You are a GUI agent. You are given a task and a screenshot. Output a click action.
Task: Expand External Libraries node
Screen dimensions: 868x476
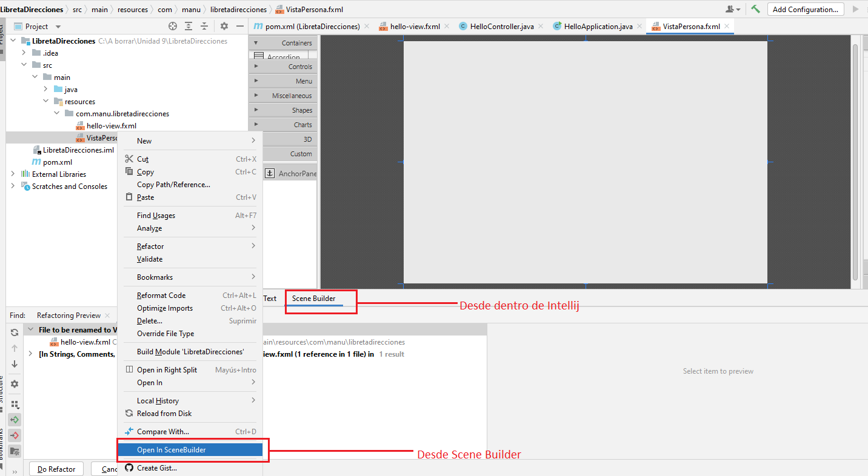pos(13,174)
